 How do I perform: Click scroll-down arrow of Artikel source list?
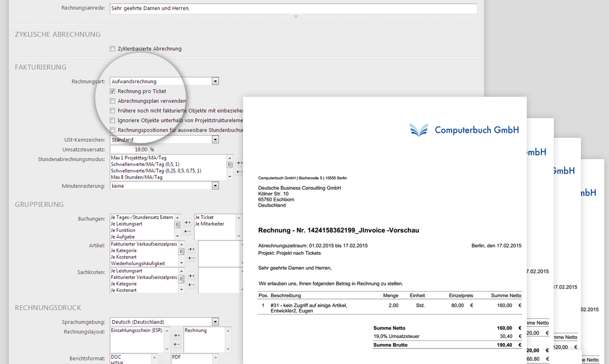point(181,263)
